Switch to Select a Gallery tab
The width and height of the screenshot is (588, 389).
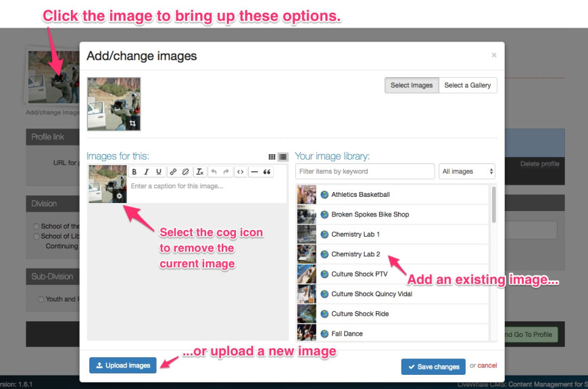pyautogui.click(x=468, y=85)
